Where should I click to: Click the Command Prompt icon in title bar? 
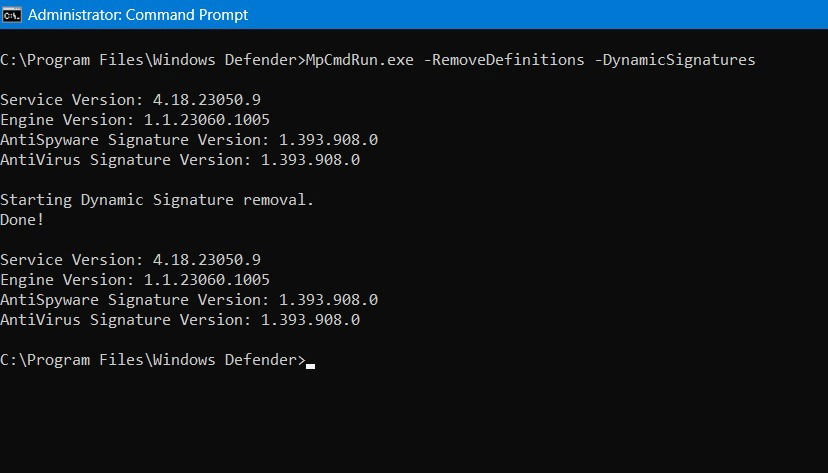tap(12, 14)
